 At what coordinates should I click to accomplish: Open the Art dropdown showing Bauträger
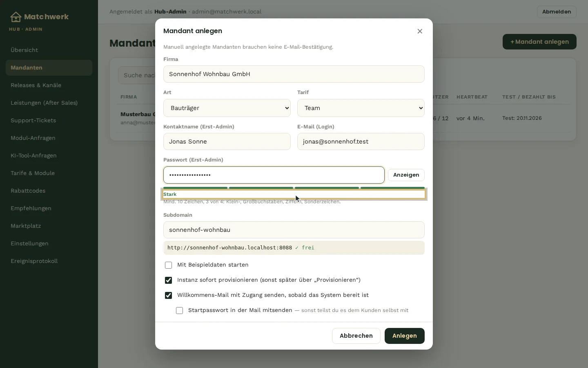(x=227, y=108)
